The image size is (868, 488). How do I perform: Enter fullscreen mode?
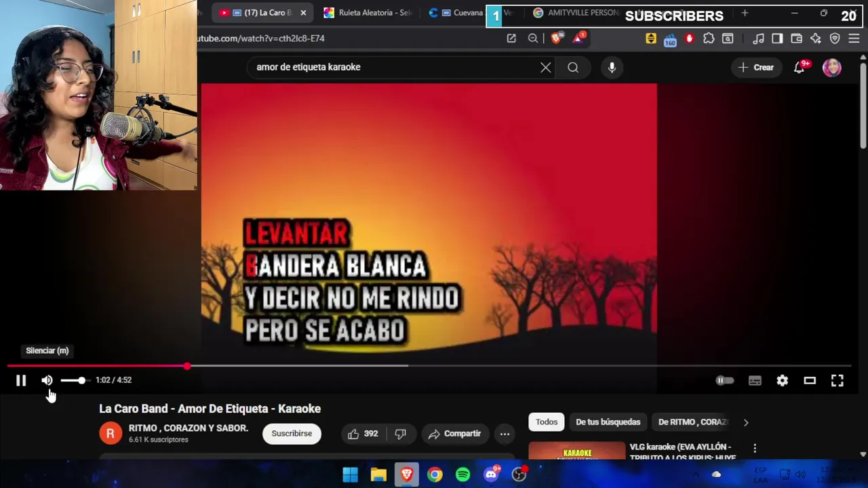(x=837, y=381)
